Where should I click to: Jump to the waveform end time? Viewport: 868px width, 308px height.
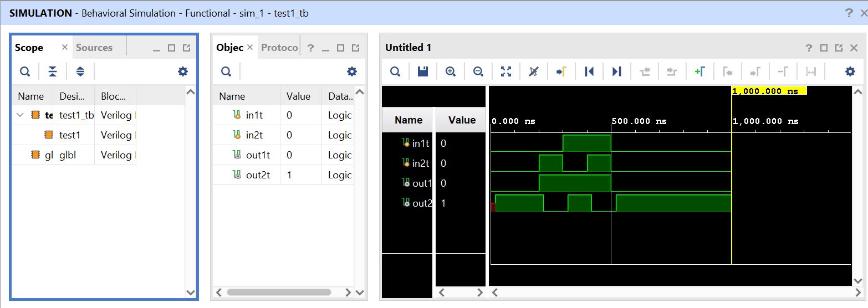pyautogui.click(x=617, y=71)
